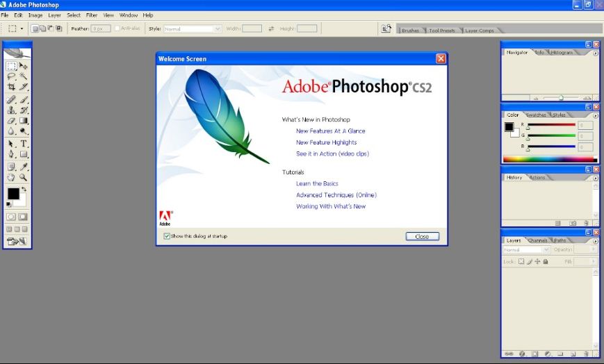Select the Type tool
Image resolution: width=604 pixels, height=364 pixels.
pyautogui.click(x=24, y=144)
